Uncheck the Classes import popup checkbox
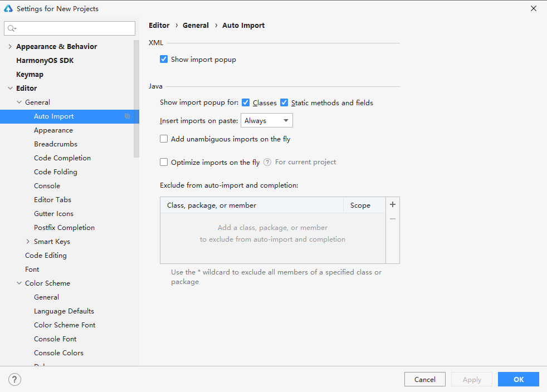 [x=246, y=102]
